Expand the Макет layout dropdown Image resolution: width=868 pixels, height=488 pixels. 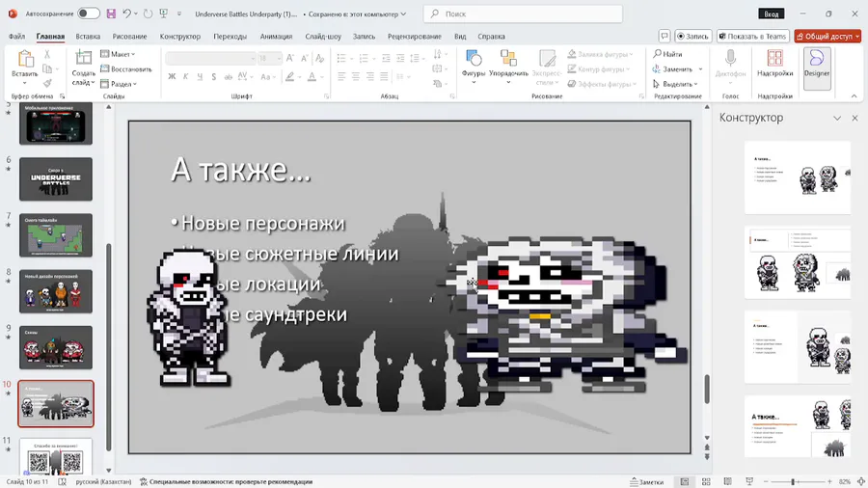[119, 54]
